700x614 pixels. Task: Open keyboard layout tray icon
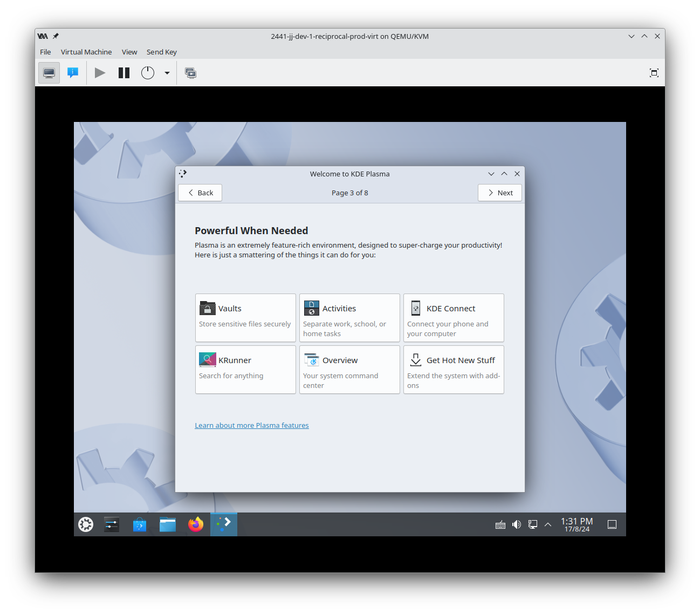click(x=500, y=524)
